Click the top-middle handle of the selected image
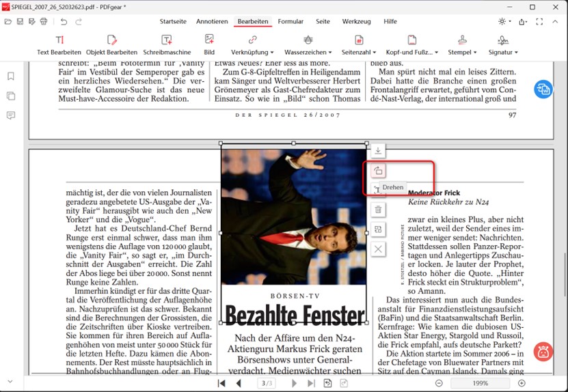The height and width of the screenshot is (392, 568). (294, 143)
